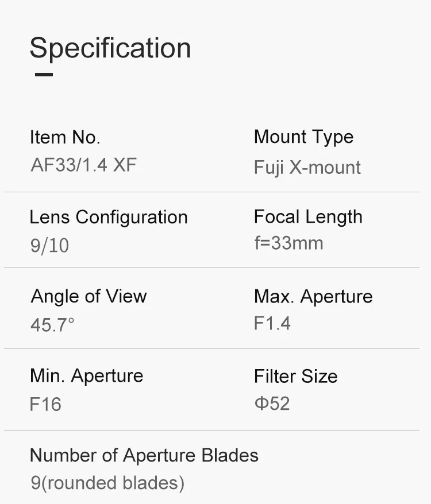Click the AF33/1.4 XF item number value
This screenshot has height=504, width=431.
(84, 165)
